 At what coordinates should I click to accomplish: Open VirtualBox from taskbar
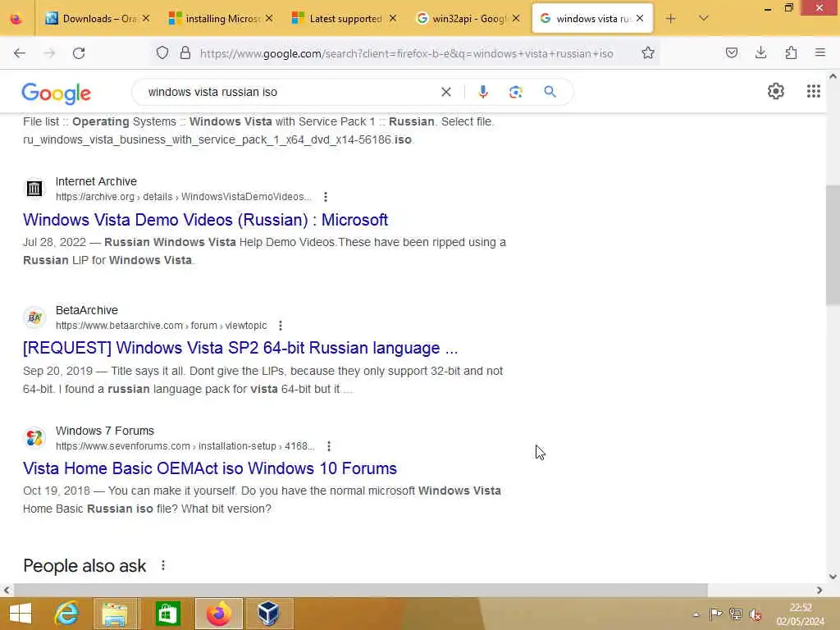point(268,614)
